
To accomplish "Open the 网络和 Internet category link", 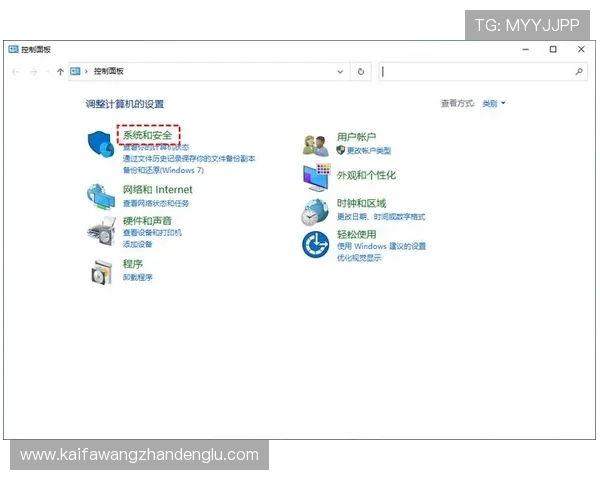I will pos(158,189).
